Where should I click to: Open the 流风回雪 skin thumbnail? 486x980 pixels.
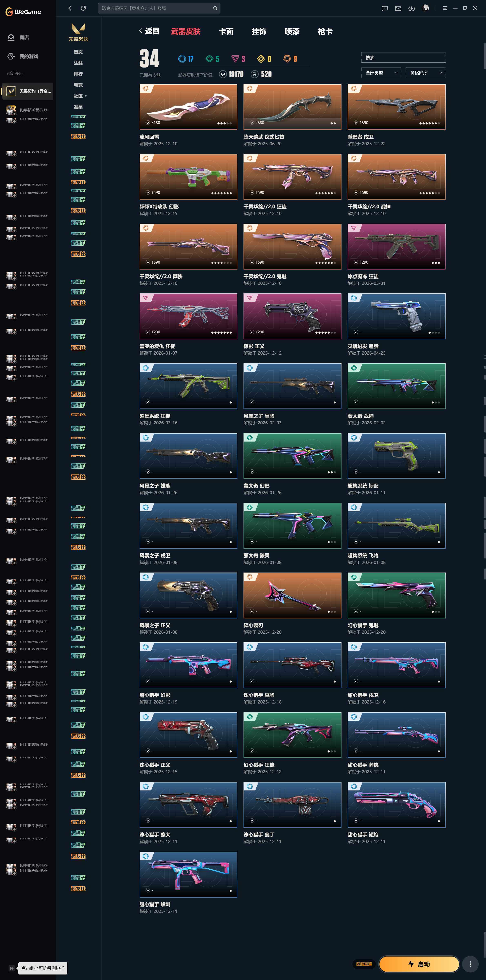click(188, 107)
